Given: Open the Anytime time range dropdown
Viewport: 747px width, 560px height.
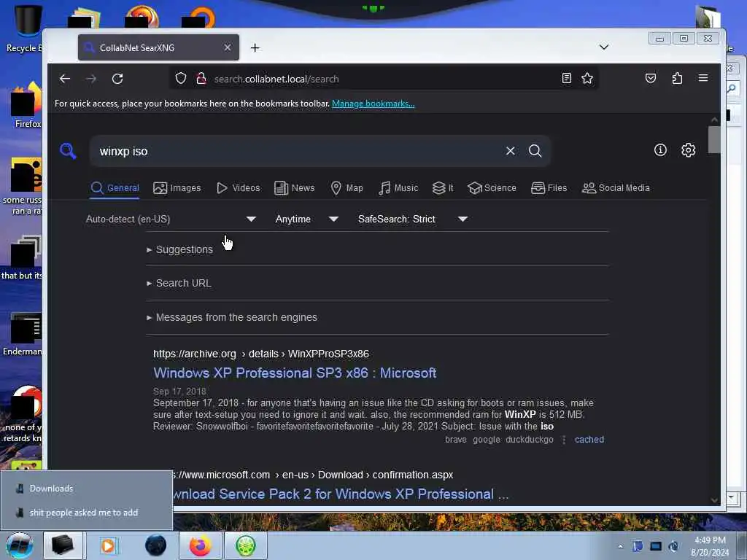Looking at the screenshot, I should [x=307, y=219].
